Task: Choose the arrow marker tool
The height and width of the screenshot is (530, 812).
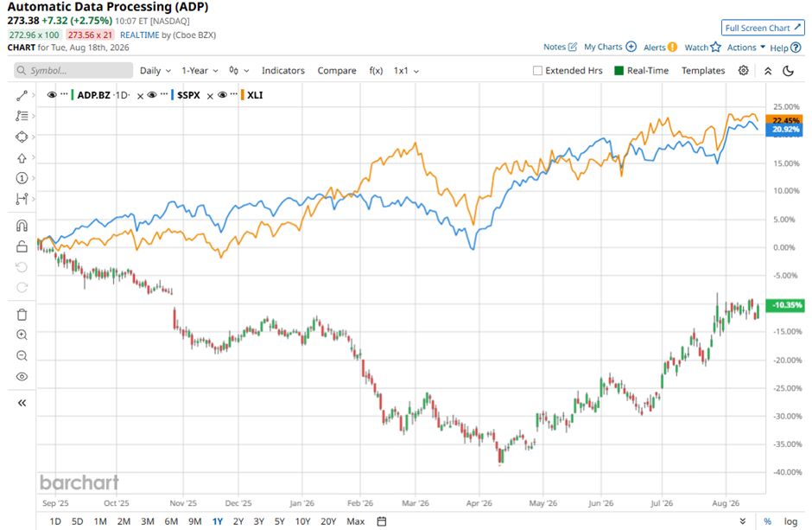Action: tap(22, 158)
